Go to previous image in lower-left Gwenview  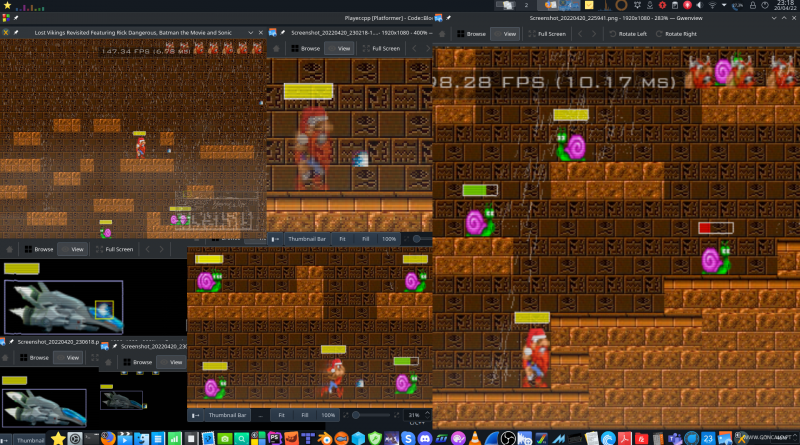point(147,249)
